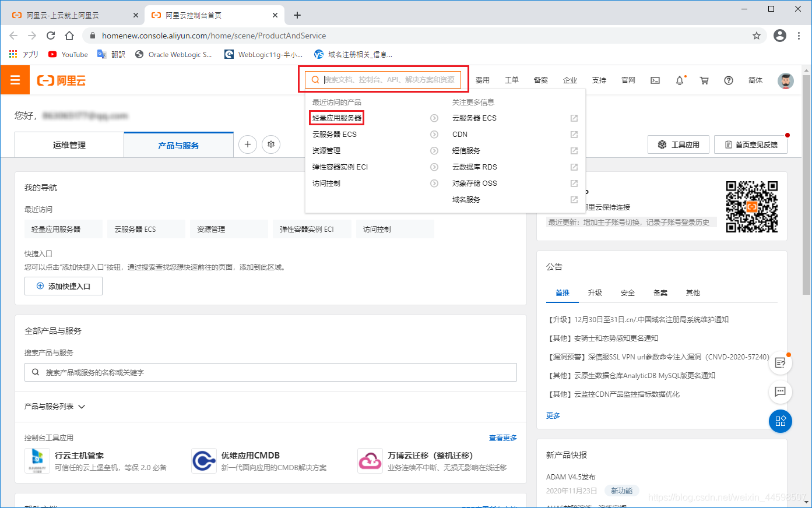
Task: Bookmark page with the star icon
Action: click(757, 36)
